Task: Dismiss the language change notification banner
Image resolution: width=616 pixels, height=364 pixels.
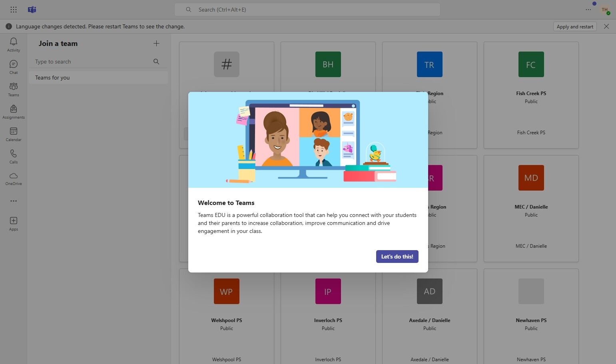Action: pyautogui.click(x=606, y=26)
